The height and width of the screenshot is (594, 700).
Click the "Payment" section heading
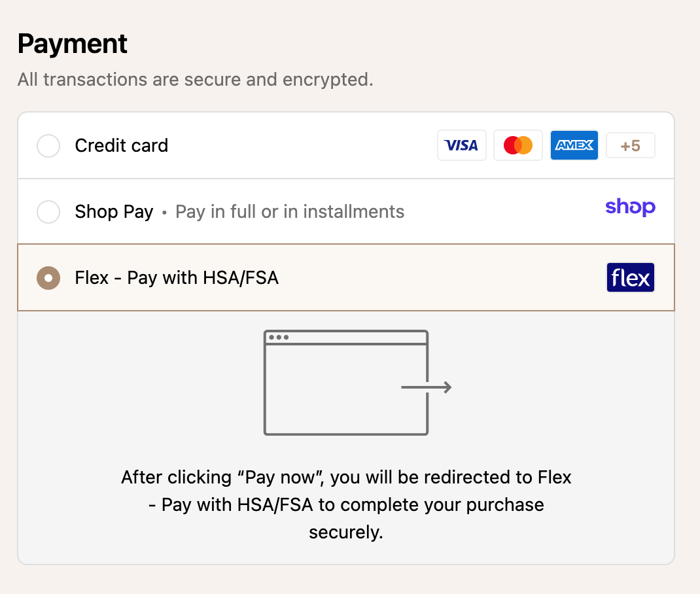pos(73,44)
